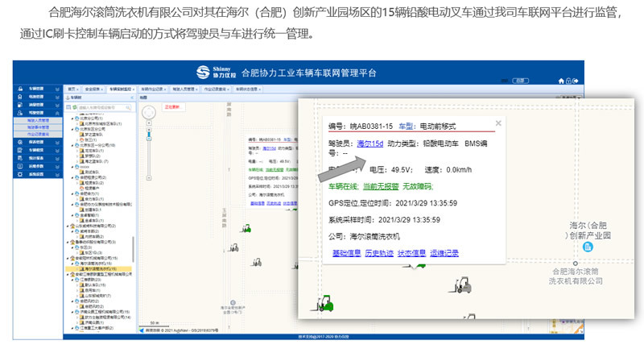Click the logout arrow icon in the header
The width and height of the screenshot is (644, 353).
[576, 81]
